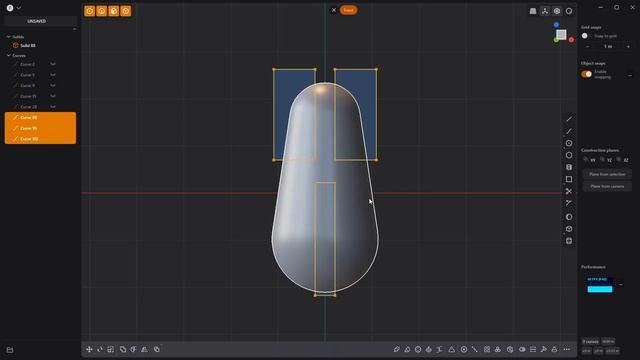Click the Rotate tool in bottom-left toolbar
This screenshot has height=360, width=640.
click(100, 349)
